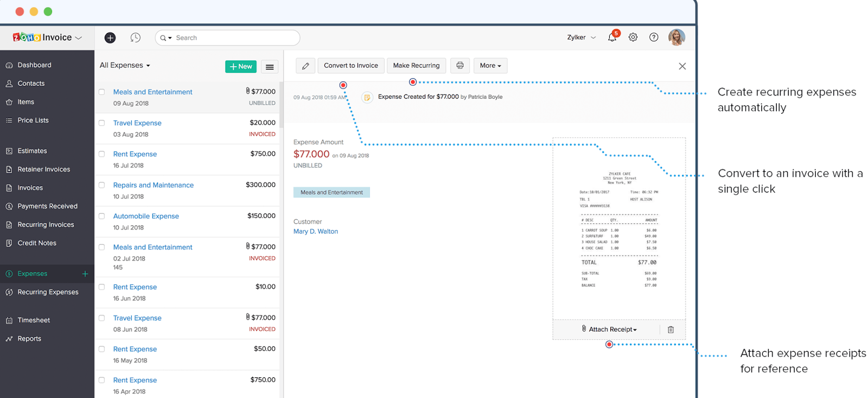Click the Price Lists sidebar icon
The image size is (868, 398).
[9, 121]
